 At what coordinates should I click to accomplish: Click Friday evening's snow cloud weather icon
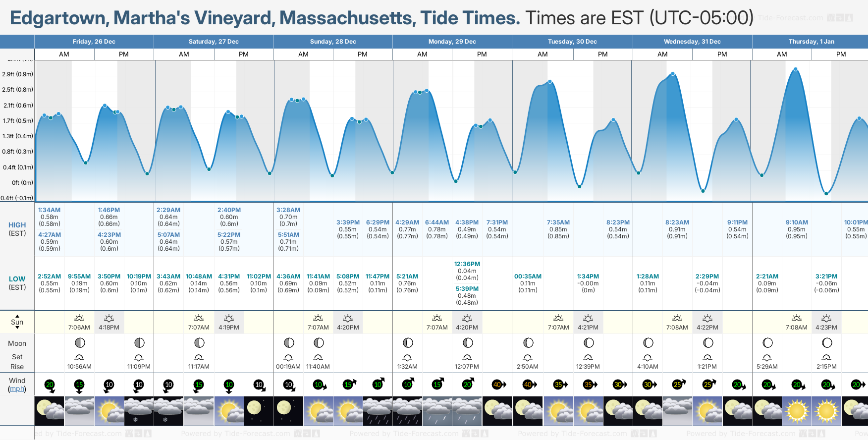coord(139,411)
